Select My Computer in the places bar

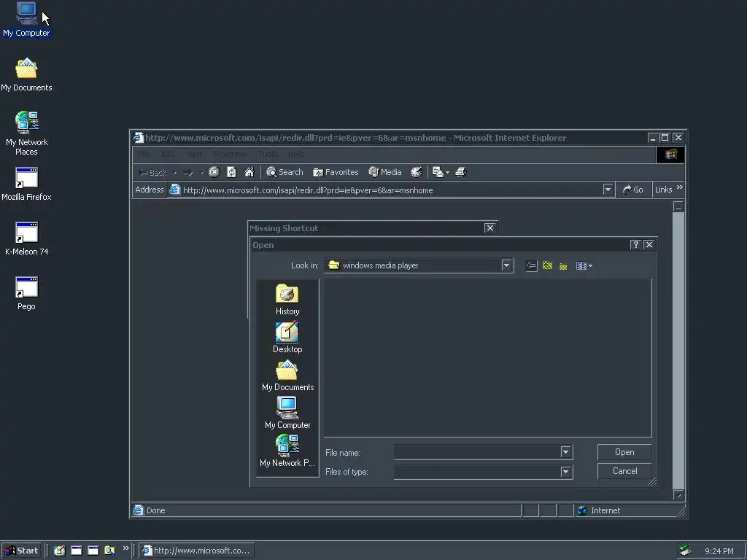click(287, 413)
